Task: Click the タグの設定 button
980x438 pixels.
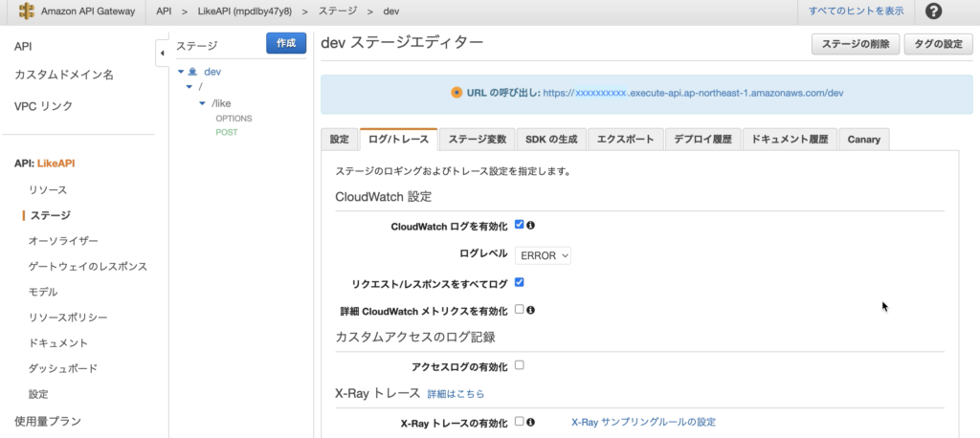Action: coord(938,44)
